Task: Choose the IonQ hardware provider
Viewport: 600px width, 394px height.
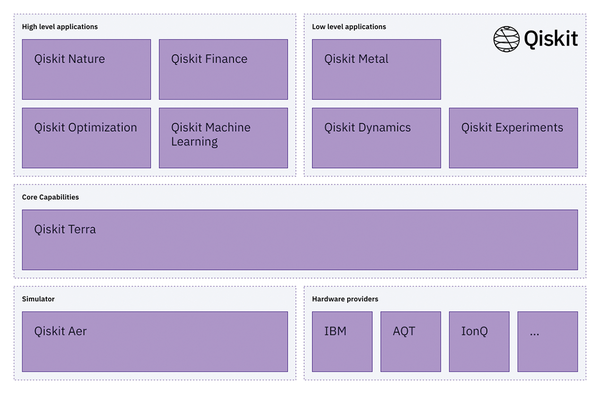Action: 479,341
